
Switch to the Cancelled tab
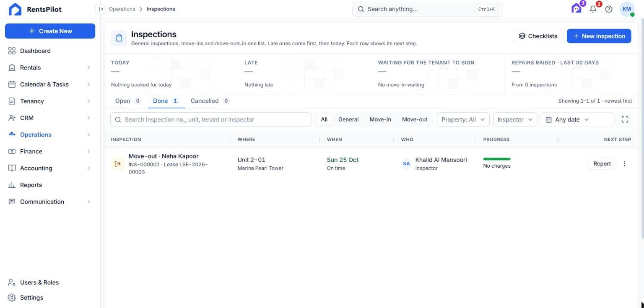click(210, 101)
